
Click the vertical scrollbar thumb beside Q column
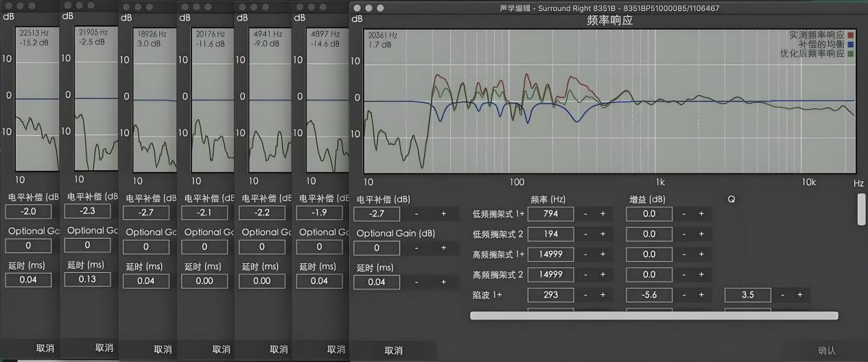tap(860, 209)
